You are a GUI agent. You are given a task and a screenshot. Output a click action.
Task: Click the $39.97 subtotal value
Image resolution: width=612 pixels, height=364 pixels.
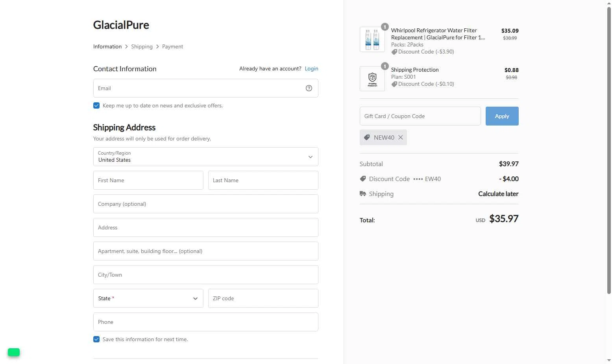click(508, 164)
